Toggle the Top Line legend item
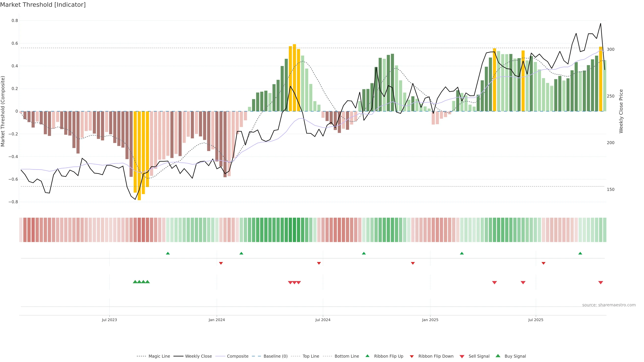The image size is (644, 362). tap(311, 356)
